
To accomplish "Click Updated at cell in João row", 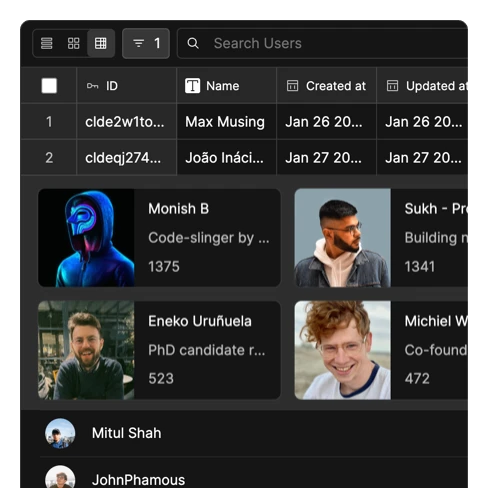I will tap(423, 158).
